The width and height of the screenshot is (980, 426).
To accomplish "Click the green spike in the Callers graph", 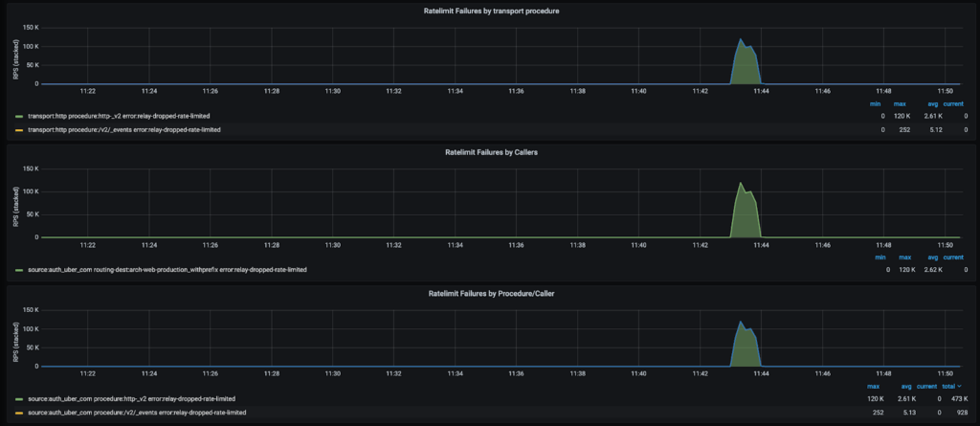I will coord(746,213).
